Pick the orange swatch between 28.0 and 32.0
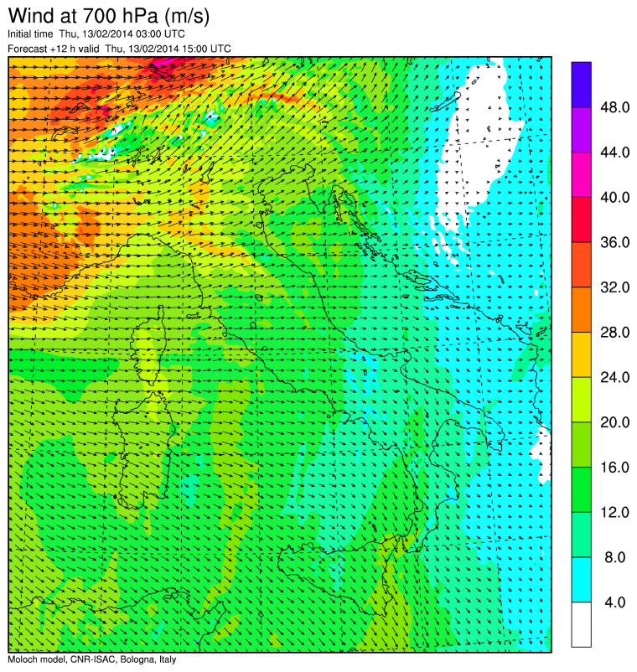This screenshot has height=672, width=637. pyautogui.click(x=582, y=309)
